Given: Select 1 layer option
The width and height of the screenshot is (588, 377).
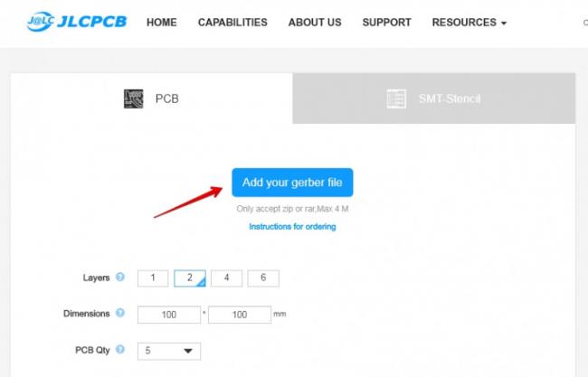Looking at the screenshot, I should click(x=153, y=278).
